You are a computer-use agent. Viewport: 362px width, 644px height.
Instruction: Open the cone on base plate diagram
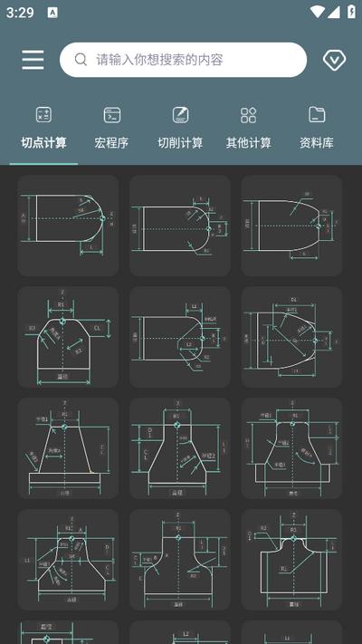[68, 448]
